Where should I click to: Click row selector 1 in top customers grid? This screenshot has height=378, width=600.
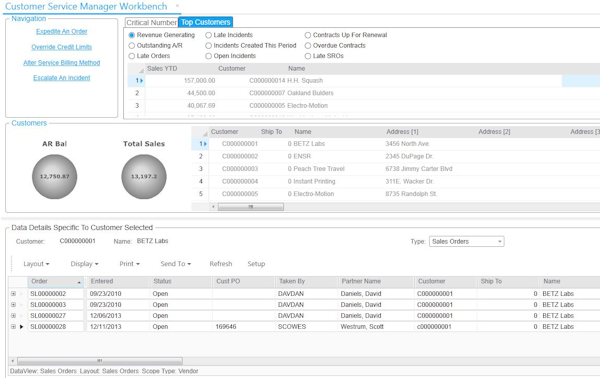(137, 81)
